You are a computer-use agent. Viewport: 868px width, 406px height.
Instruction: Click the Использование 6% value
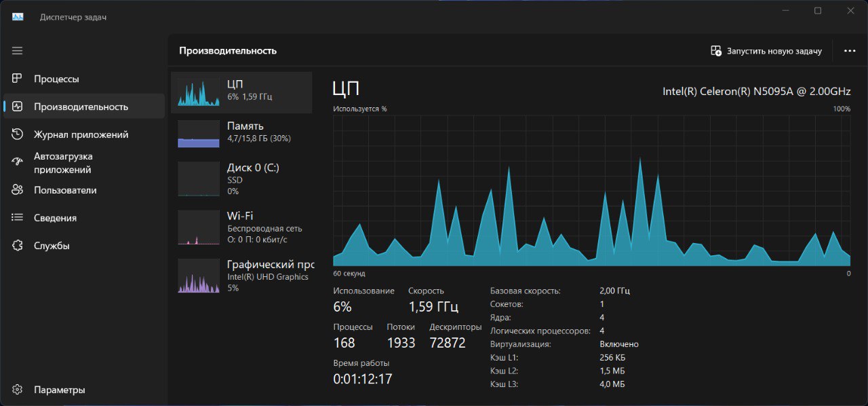tap(342, 307)
